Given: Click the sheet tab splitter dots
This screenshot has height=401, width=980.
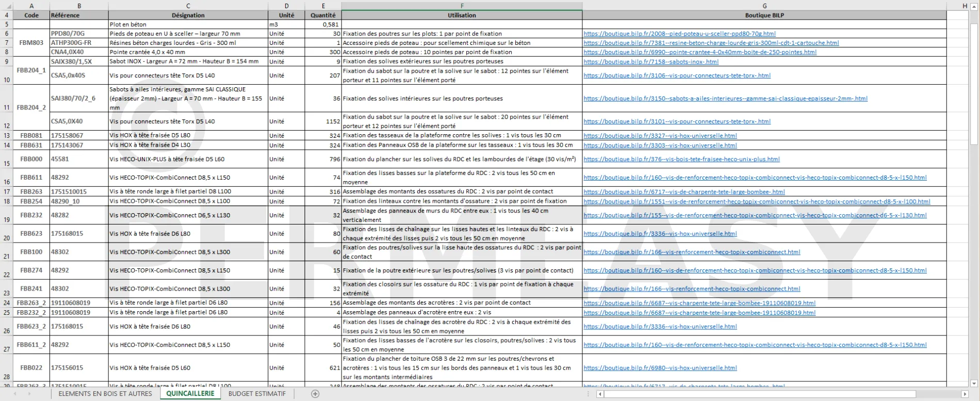Looking at the screenshot, I should coord(589,394).
